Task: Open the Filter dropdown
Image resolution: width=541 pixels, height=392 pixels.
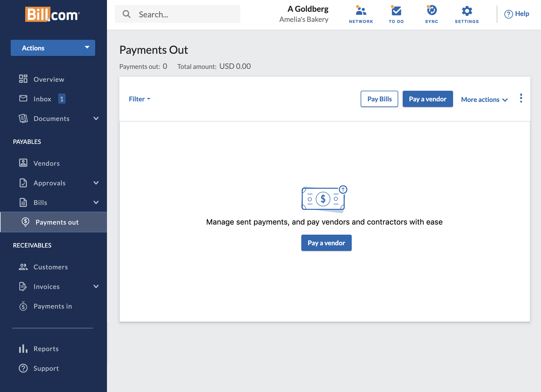Action: [140, 99]
